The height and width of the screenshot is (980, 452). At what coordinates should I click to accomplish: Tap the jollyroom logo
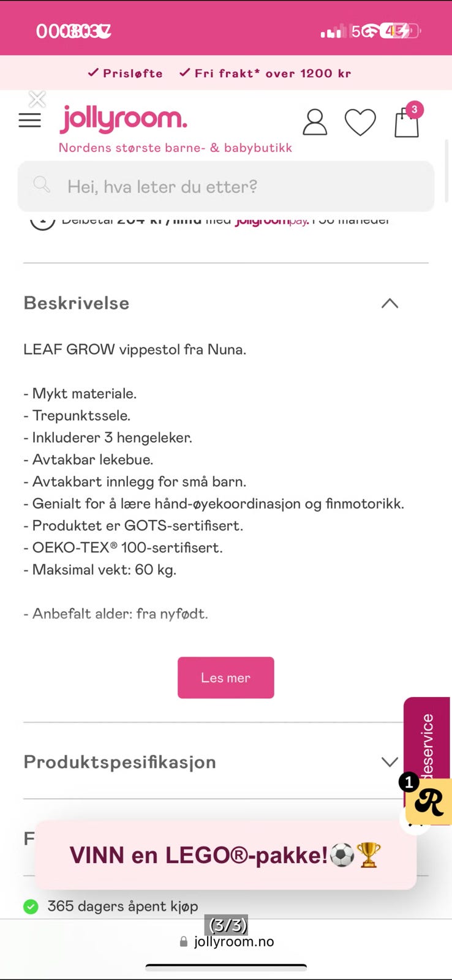[x=123, y=119]
